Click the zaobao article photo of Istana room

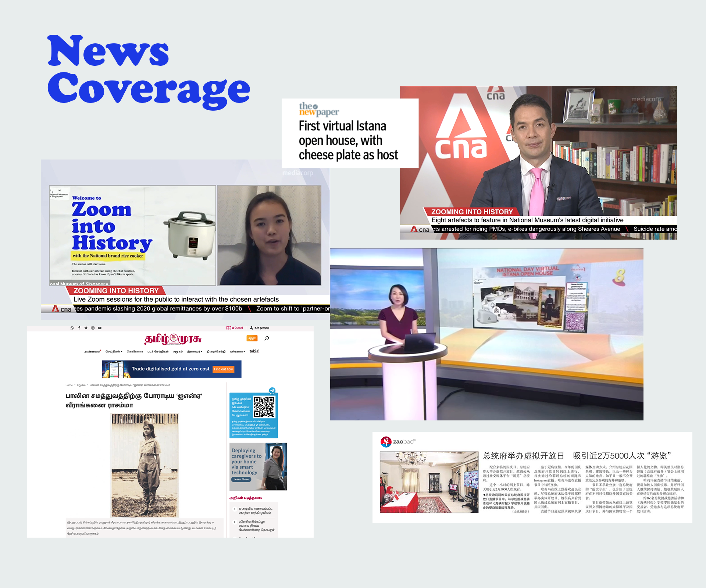point(429,482)
